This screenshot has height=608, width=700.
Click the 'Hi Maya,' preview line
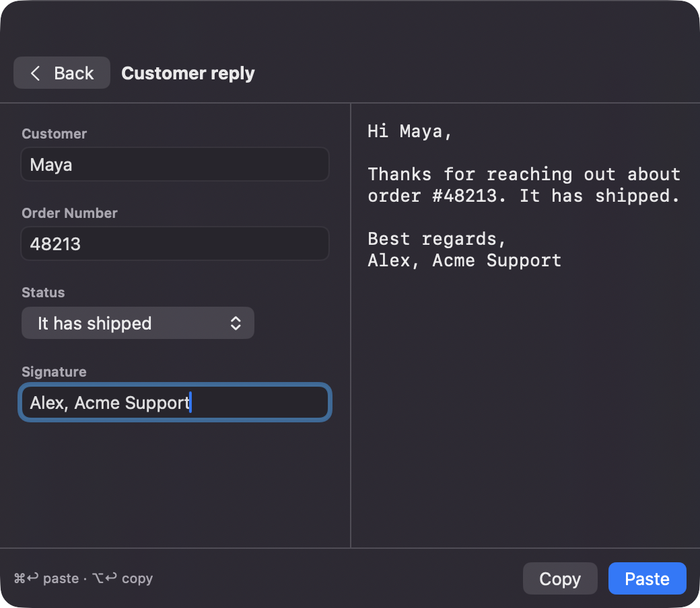(410, 131)
